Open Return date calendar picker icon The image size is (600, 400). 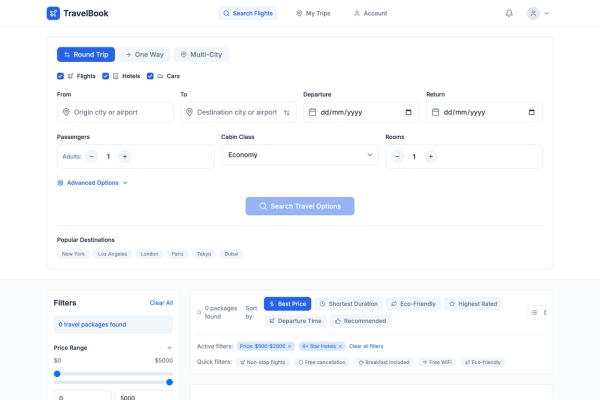pos(532,112)
